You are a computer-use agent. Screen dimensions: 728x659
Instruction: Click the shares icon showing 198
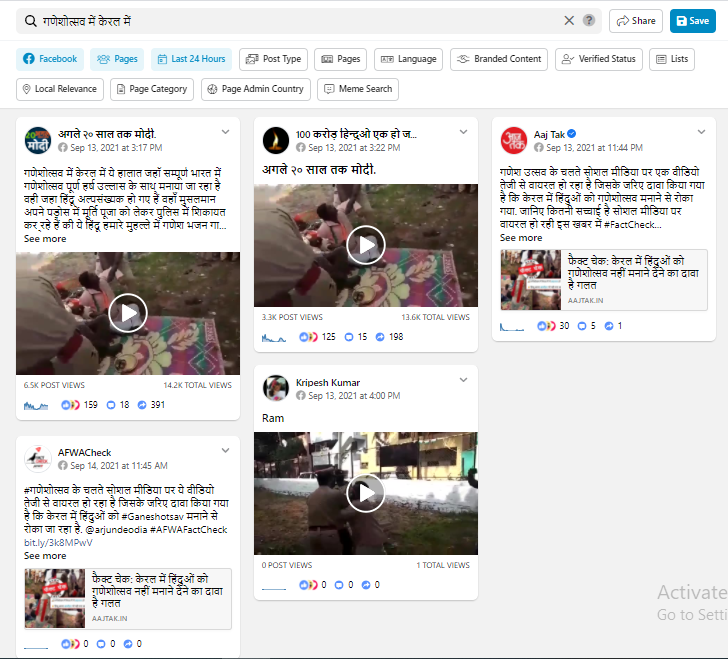click(x=380, y=337)
